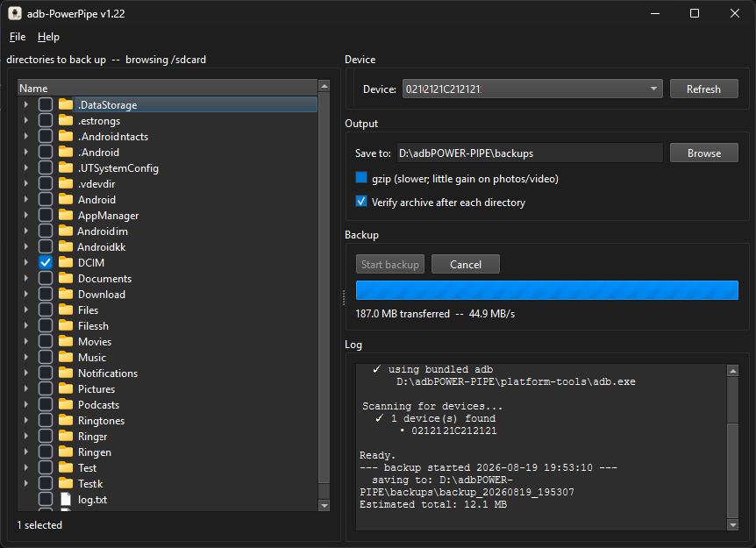Click the backup progress bar

tap(546, 290)
